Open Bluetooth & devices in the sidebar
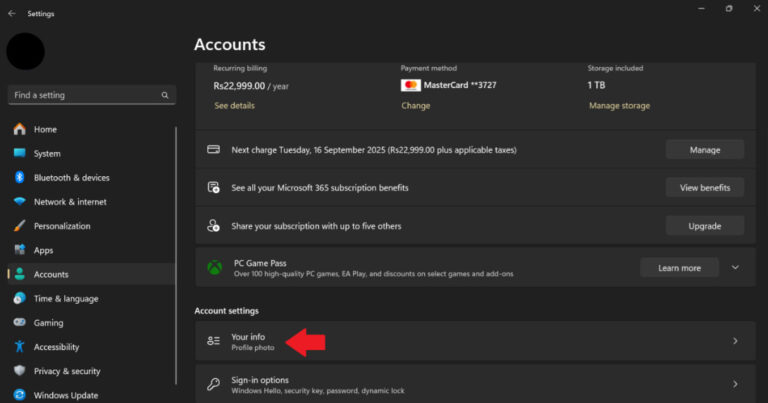 pos(91,177)
